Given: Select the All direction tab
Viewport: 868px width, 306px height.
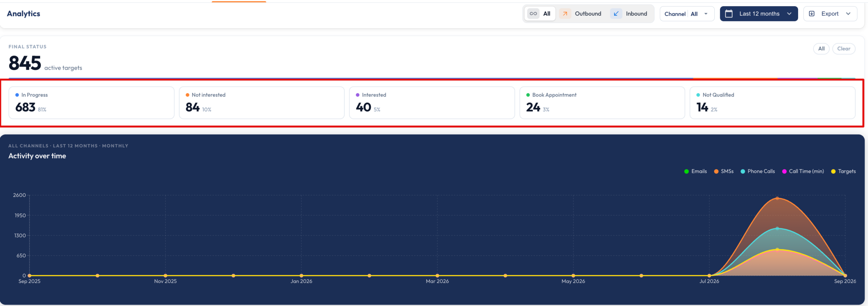Looking at the screenshot, I should tap(540, 14).
